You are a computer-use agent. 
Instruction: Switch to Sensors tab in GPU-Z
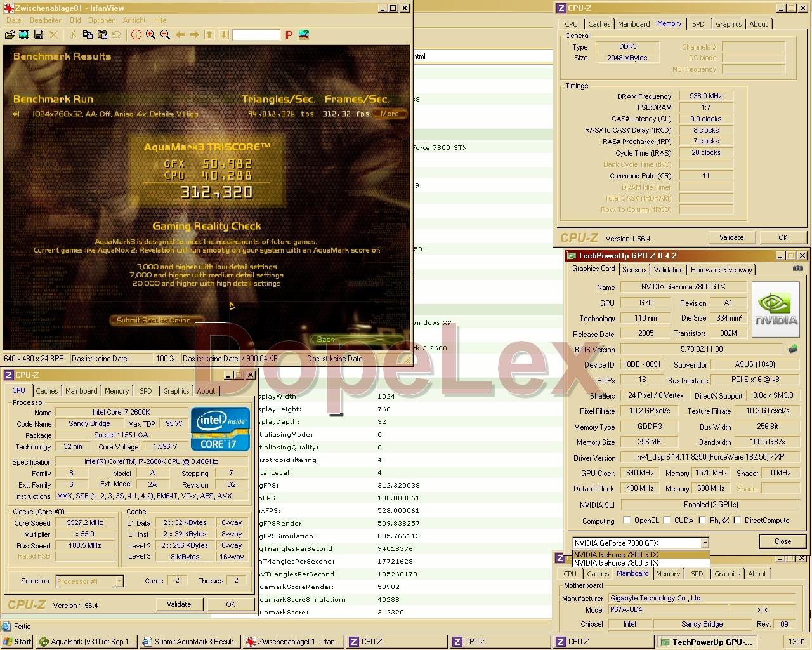[634, 269]
